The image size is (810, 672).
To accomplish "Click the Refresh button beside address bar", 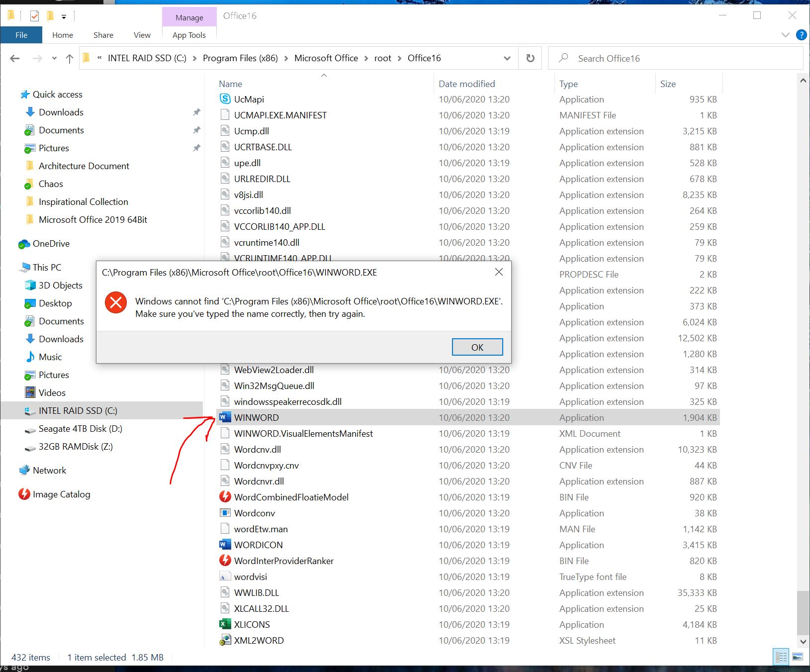I will [531, 58].
